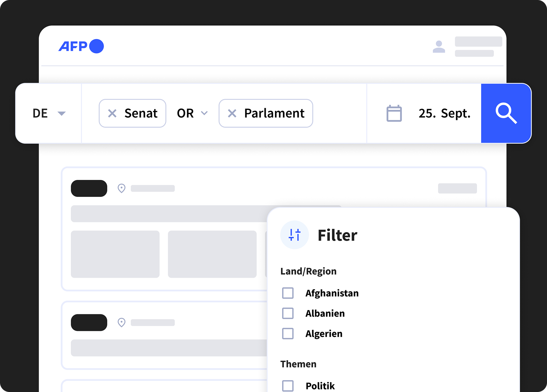
Task: Click the 25. Sept. date field
Action: pyautogui.click(x=444, y=113)
